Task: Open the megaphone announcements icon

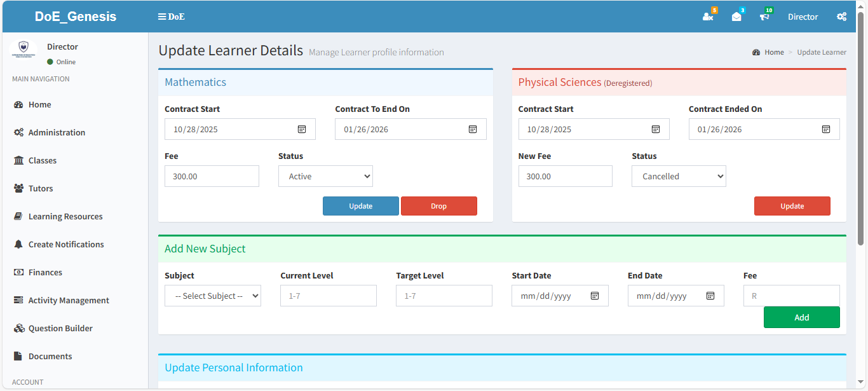Action: pyautogui.click(x=764, y=17)
